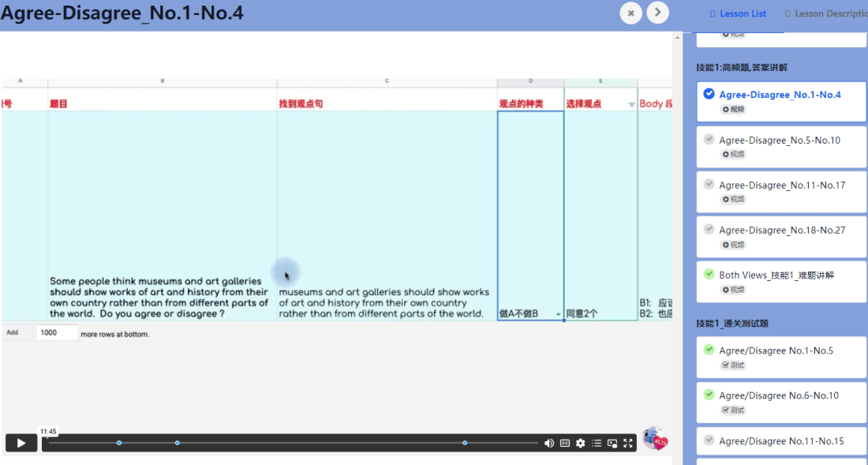
Task: Toggle closed captions CC icon
Action: (x=565, y=443)
